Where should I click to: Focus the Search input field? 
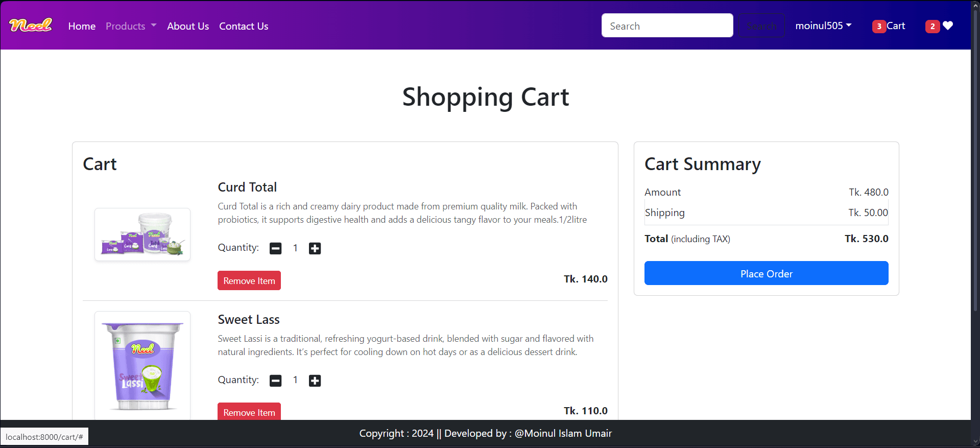(x=667, y=26)
